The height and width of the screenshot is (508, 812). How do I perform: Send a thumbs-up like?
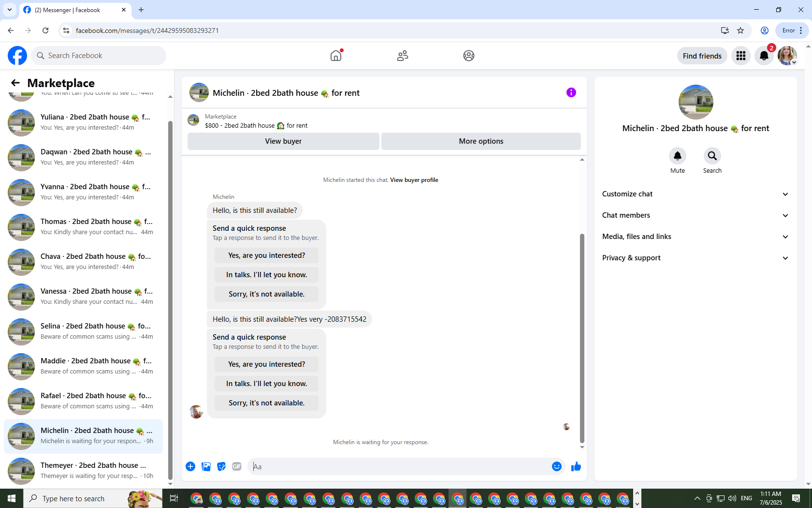click(576, 466)
